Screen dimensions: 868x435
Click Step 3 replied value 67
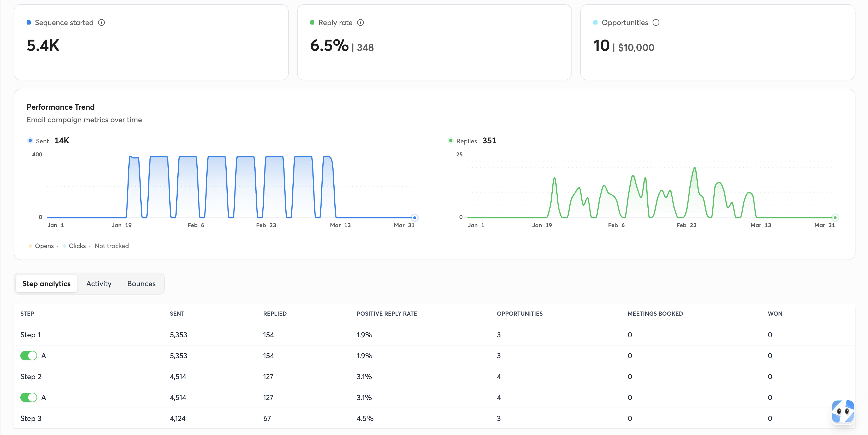(267, 419)
